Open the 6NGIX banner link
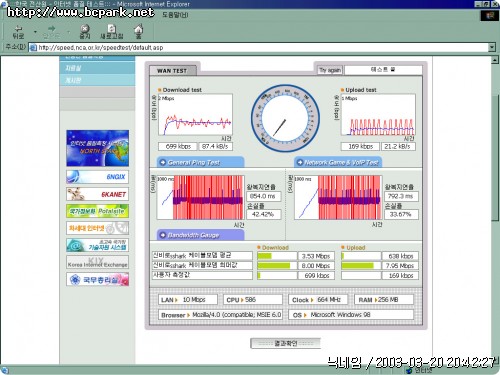 coord(97,177)
